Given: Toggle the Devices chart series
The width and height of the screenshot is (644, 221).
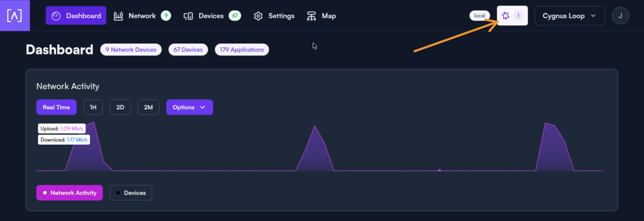Looking at the screenshot, I should point(131,193).
